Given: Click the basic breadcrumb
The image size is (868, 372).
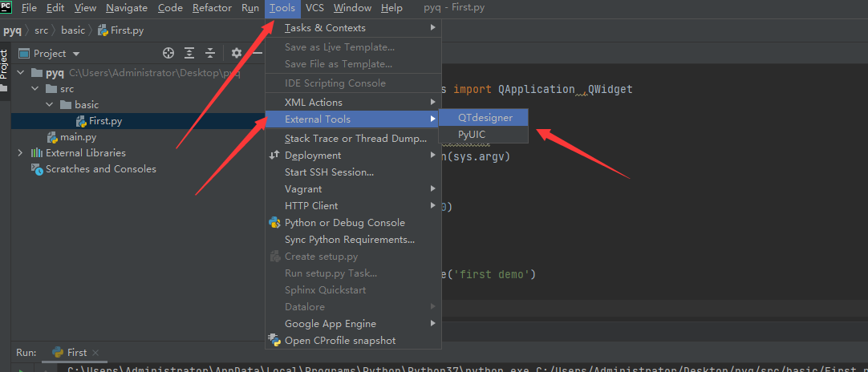Looking at the screenshot, I should point(73,30).
